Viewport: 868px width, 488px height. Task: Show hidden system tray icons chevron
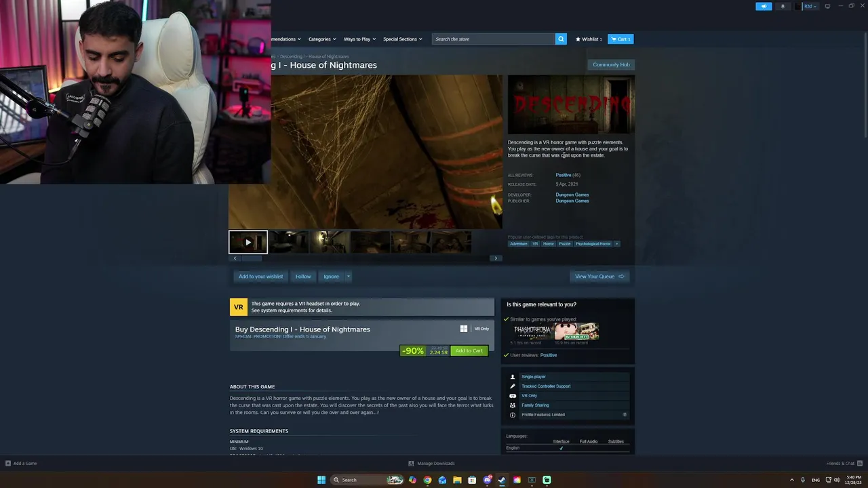click(791, 480)
